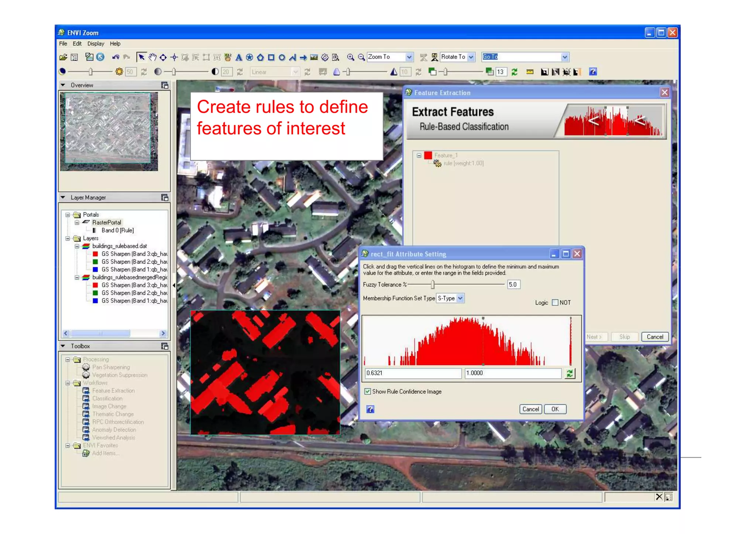The width and height of the screenshot is (756, 534).
Task: Select the RasterPortal tree item
Action: (107, 223)
